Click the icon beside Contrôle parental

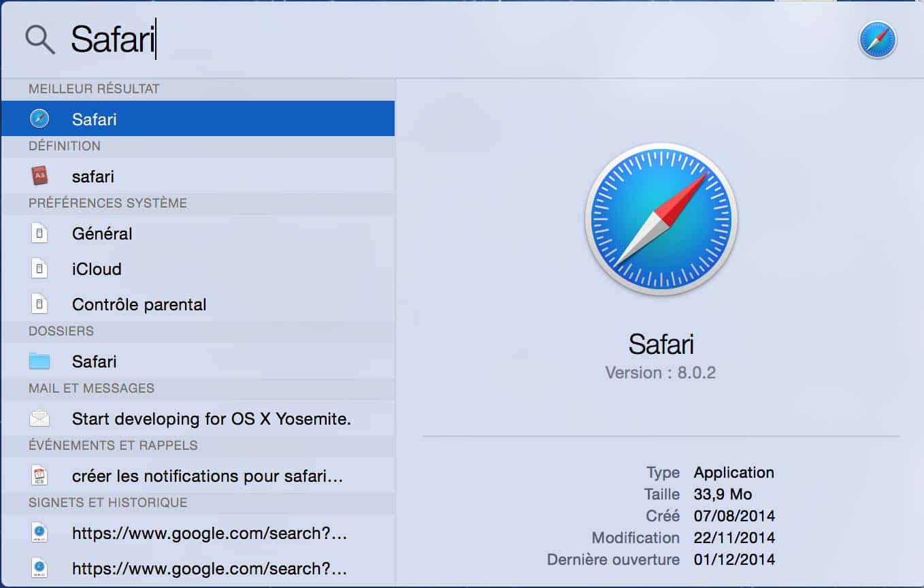coord(39,304)
